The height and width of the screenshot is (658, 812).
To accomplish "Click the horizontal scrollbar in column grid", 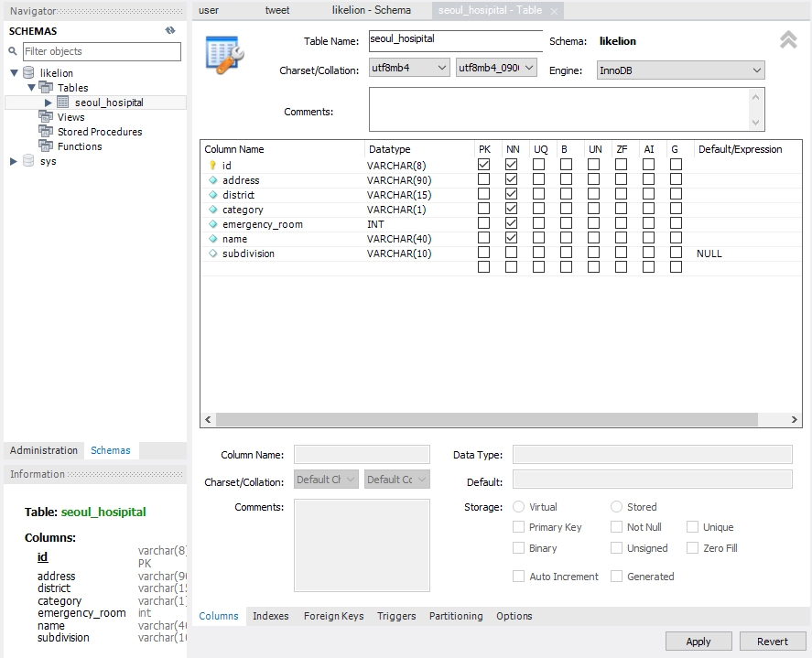I will coord(485,420).
